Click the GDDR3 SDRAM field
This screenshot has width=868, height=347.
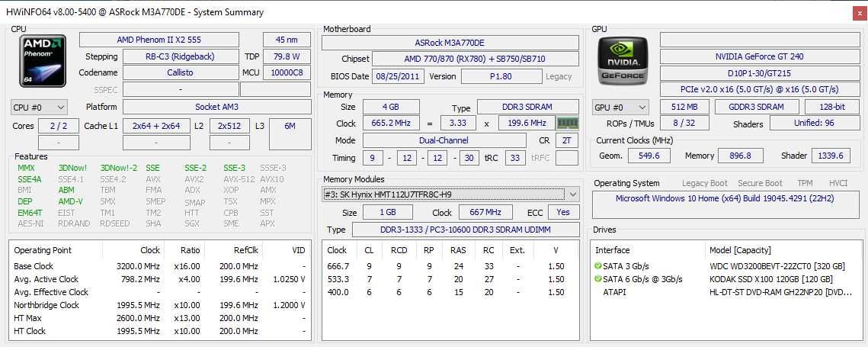click(x=757, y=107)
